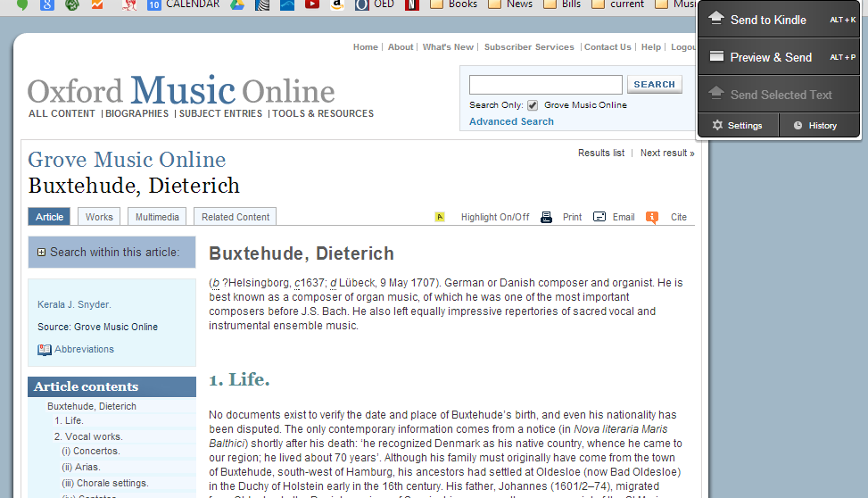
Task: Open the Netflix bookmark icon
Action: 412,4
